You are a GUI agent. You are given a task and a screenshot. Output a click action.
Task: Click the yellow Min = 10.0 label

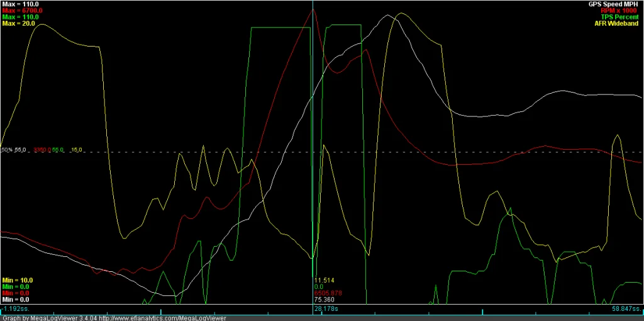(x=17, y=280)
